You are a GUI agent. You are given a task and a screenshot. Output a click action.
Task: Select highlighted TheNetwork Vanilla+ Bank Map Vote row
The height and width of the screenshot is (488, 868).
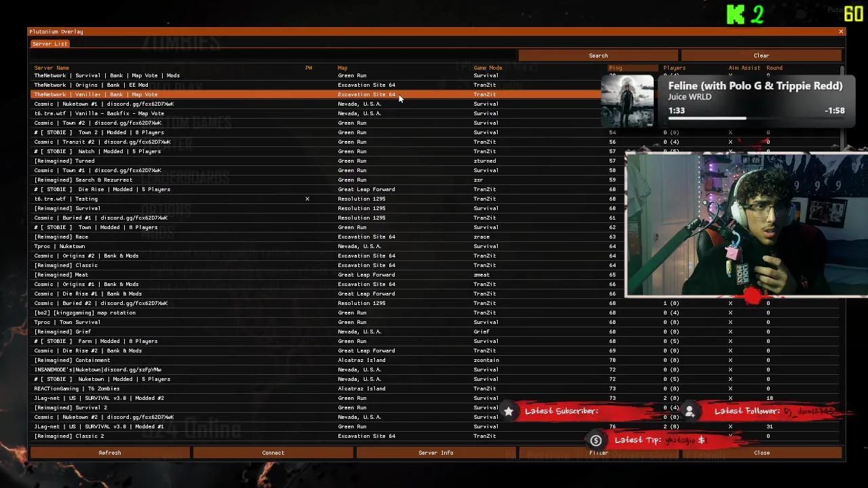[x=435, y=94]
